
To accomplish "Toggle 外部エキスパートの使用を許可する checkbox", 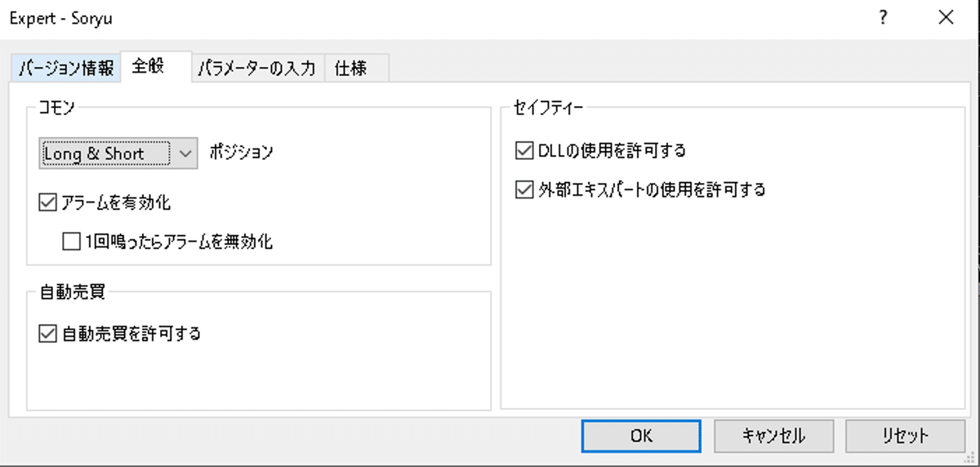I will pyautogui.click(x=523, y=190).
